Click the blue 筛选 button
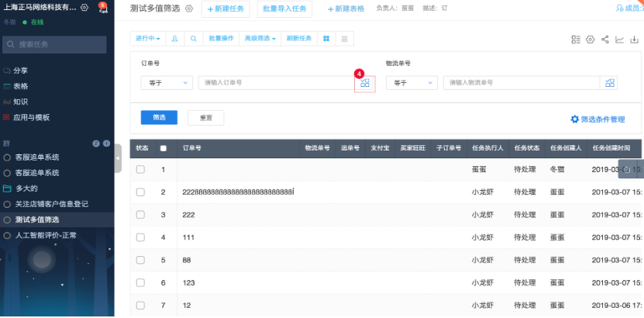644x318 pixels. [159, 117]
